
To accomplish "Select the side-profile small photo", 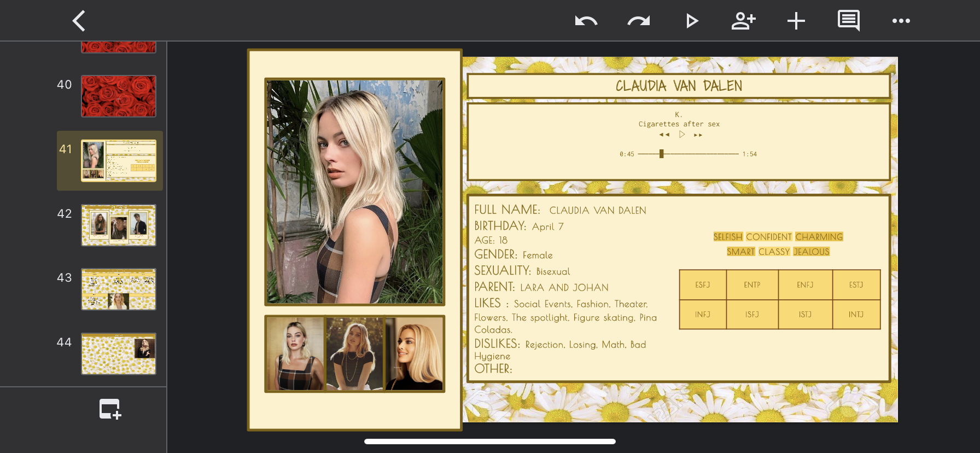I will point(415,353).
